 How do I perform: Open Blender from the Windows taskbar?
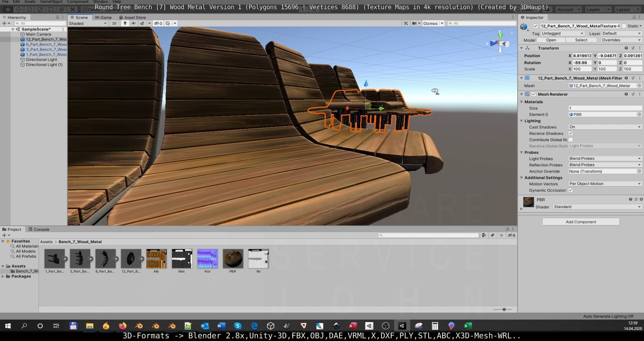pyautogui.click(x=139, y=326)
